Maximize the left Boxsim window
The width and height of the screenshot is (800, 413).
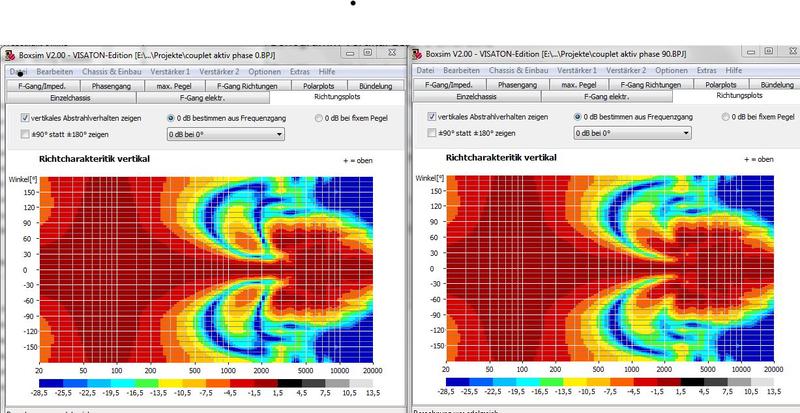pyautogui.click(x=368, y=53)
